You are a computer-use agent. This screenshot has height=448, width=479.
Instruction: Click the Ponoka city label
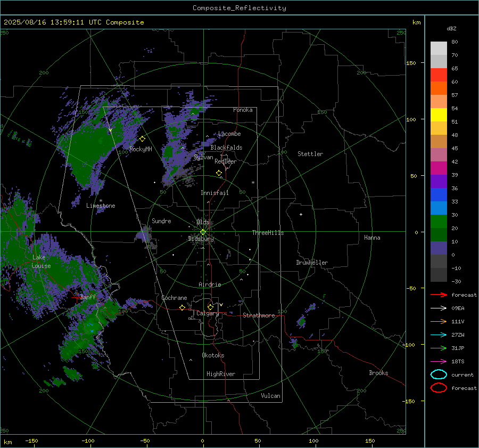[x=243, y=110]
